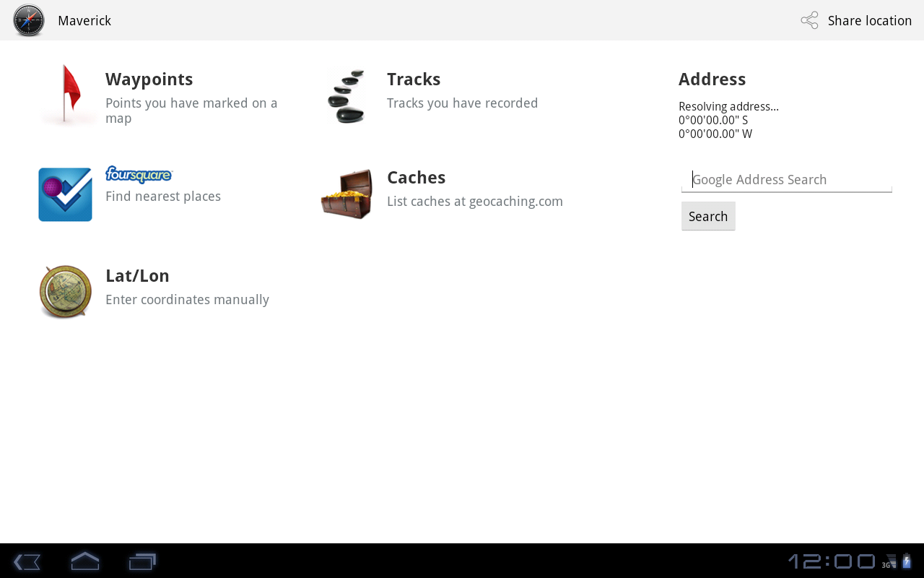
Task: Open the recent apps icon
Action: coord(142,561)
